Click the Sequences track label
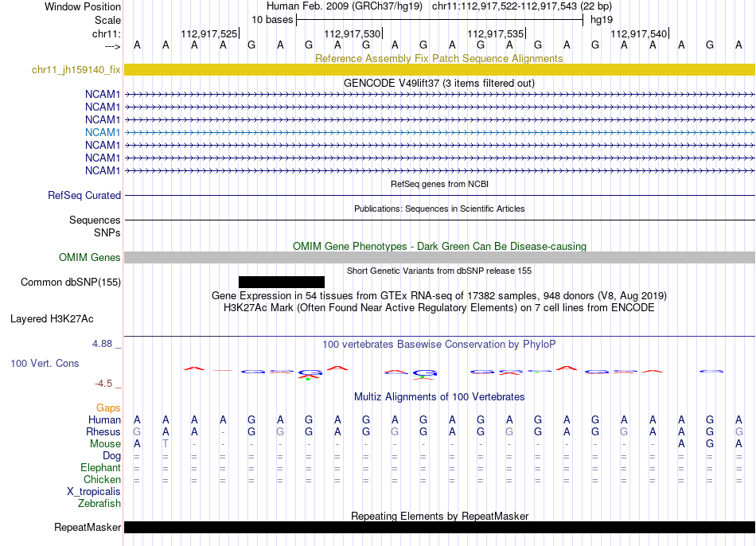The image size is (756, 546). pyautogui.click(x=95, y=220)
